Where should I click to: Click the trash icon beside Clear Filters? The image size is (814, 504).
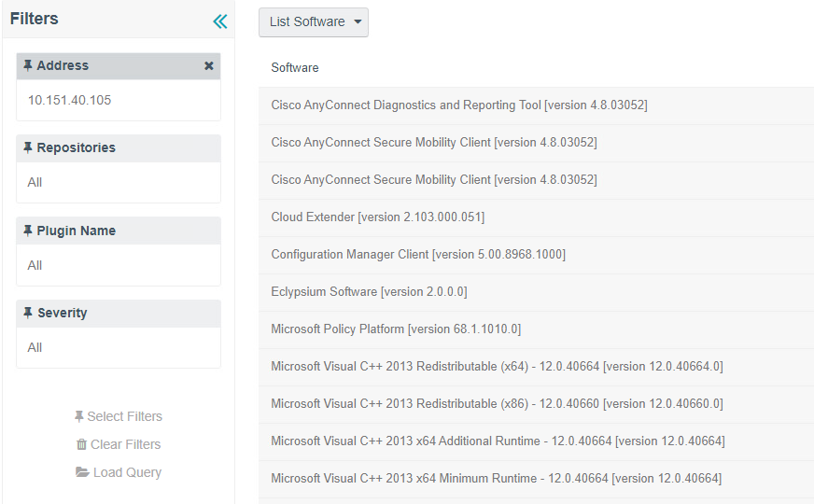(x=81, y=444)
